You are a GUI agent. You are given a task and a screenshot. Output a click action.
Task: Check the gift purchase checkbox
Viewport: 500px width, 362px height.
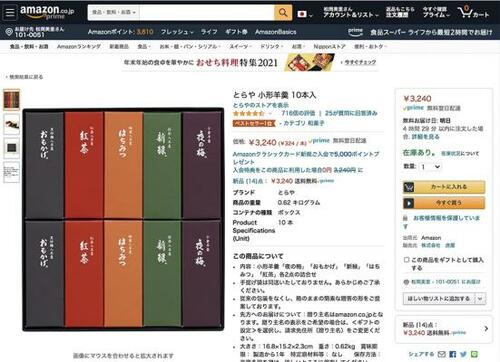click(406, 260)
